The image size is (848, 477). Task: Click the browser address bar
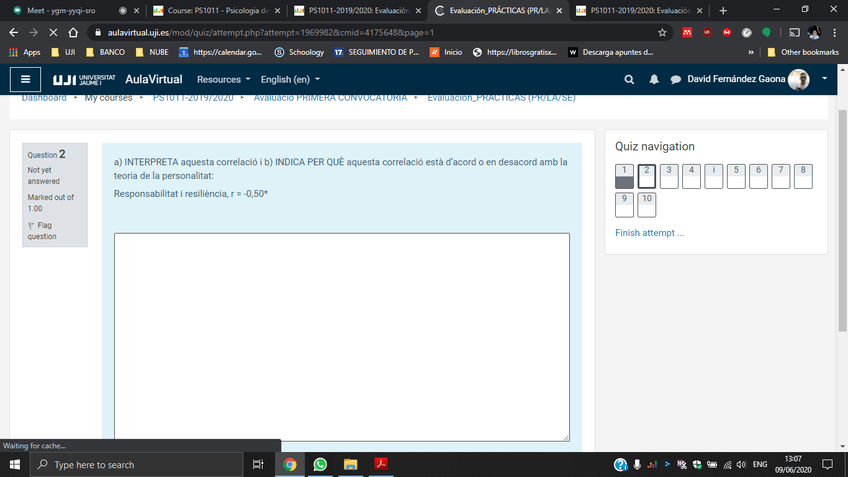point(379,32)
